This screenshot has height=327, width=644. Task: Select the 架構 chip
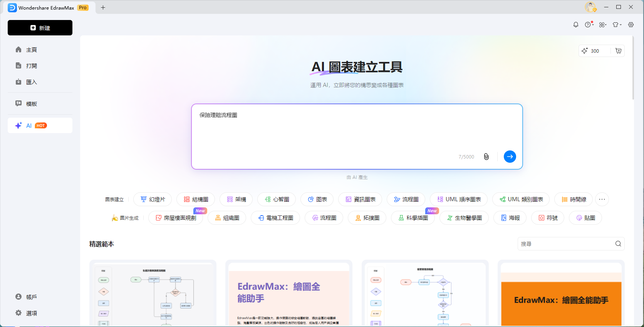(236, 199)
